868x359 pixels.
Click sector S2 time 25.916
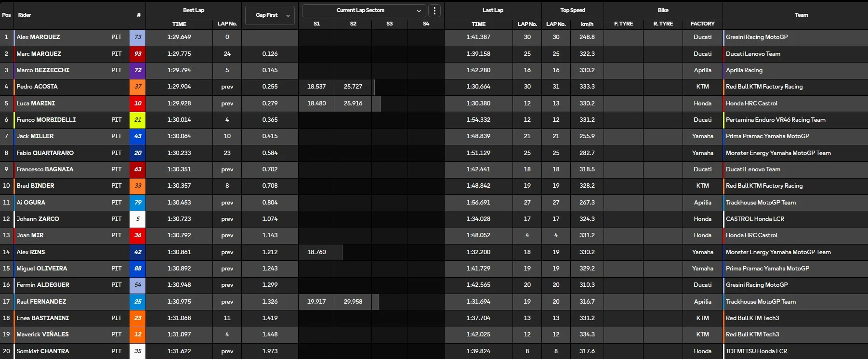pos(353,103)
